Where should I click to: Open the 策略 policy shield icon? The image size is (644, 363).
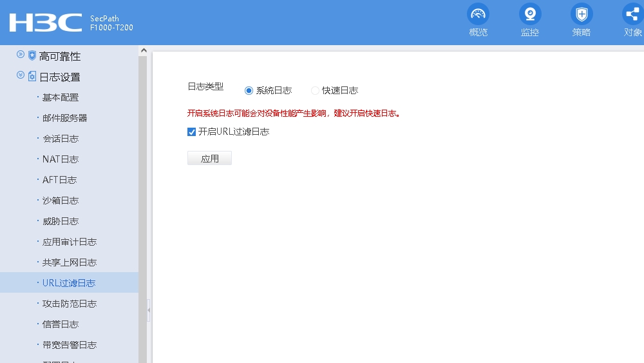click(x=582, y=14)
